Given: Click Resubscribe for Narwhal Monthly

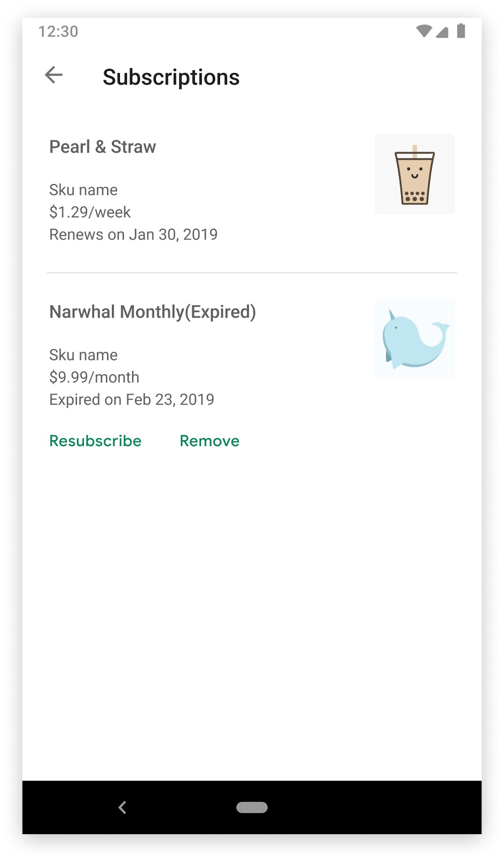Looking at the screenshot, I should point(95,441).
